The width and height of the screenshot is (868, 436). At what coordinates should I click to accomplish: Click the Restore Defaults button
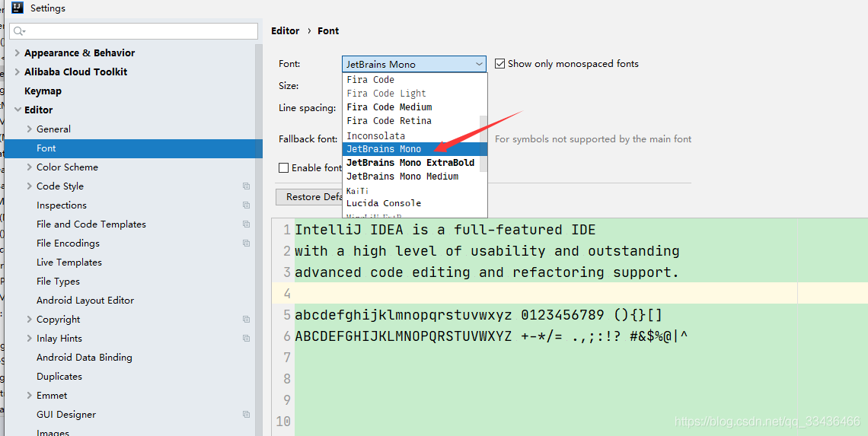coord(309,197)
